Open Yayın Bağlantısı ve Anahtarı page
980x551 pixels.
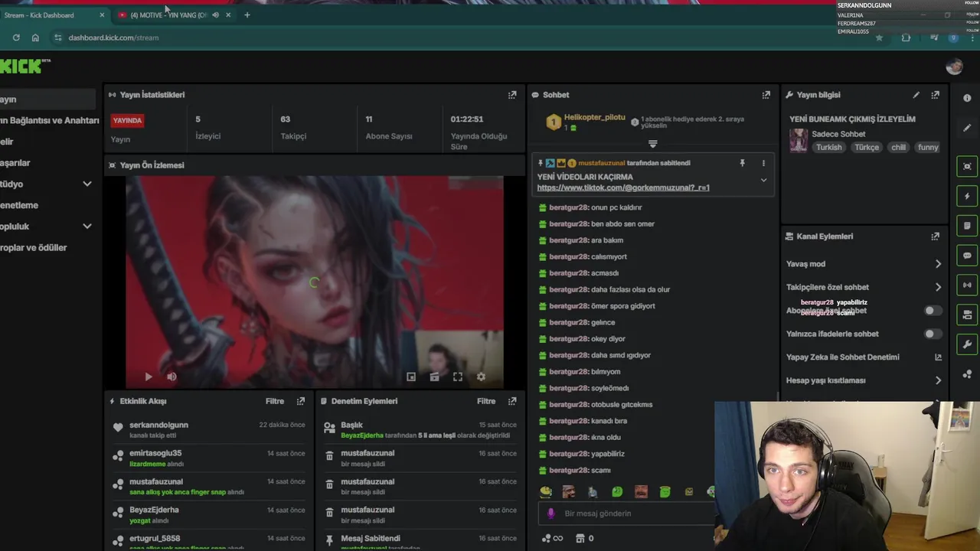pyautogui.click(x=49, y=120)
